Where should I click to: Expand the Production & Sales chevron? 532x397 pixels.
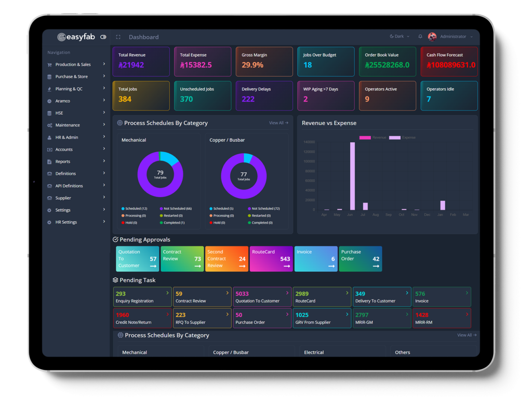point(104,64)
